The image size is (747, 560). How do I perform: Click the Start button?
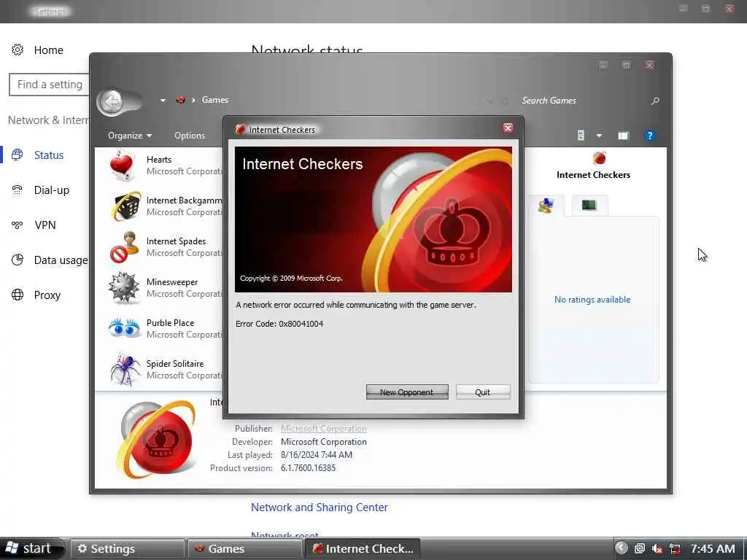(x=31, y=548)
